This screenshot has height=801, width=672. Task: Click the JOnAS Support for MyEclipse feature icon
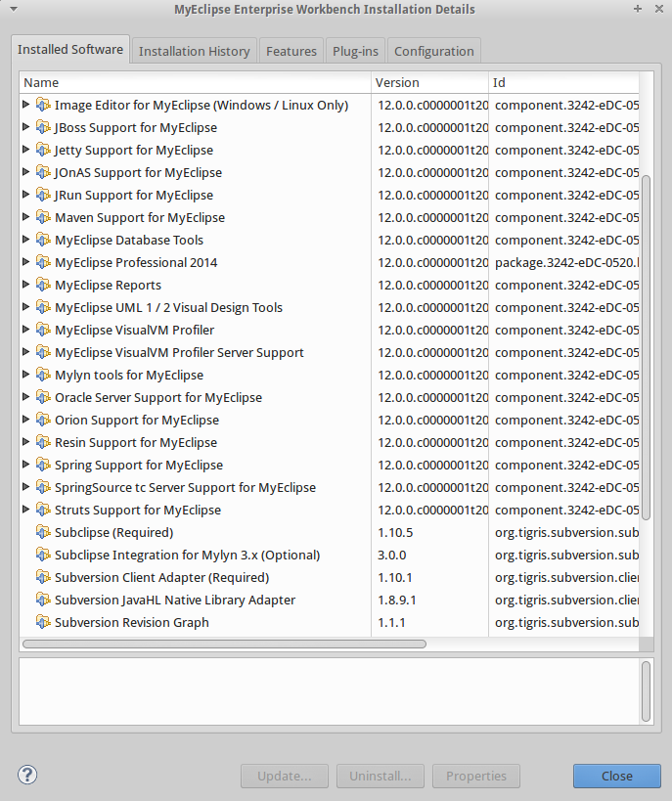point(43,172)
